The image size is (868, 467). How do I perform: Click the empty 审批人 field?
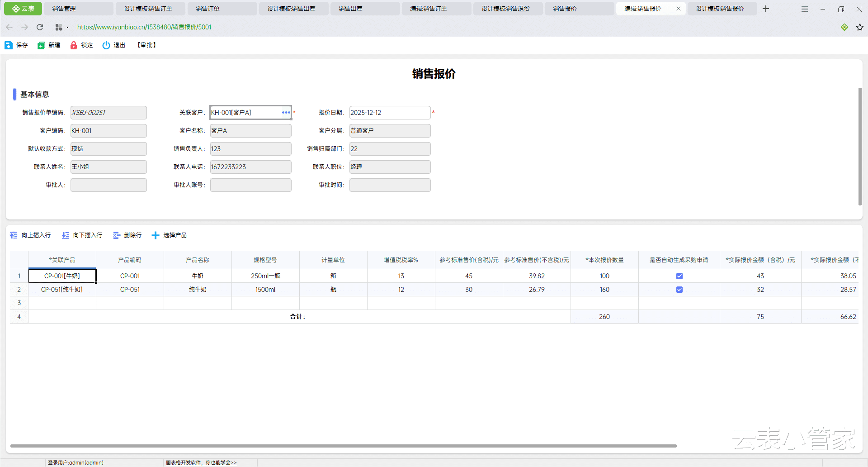(108, 185)
